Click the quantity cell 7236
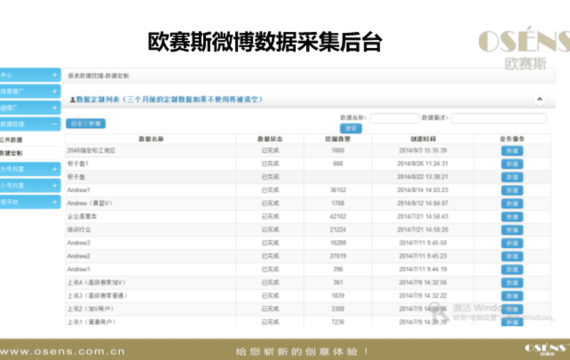Viewport: 570px width, 360px height. [338, 322]
